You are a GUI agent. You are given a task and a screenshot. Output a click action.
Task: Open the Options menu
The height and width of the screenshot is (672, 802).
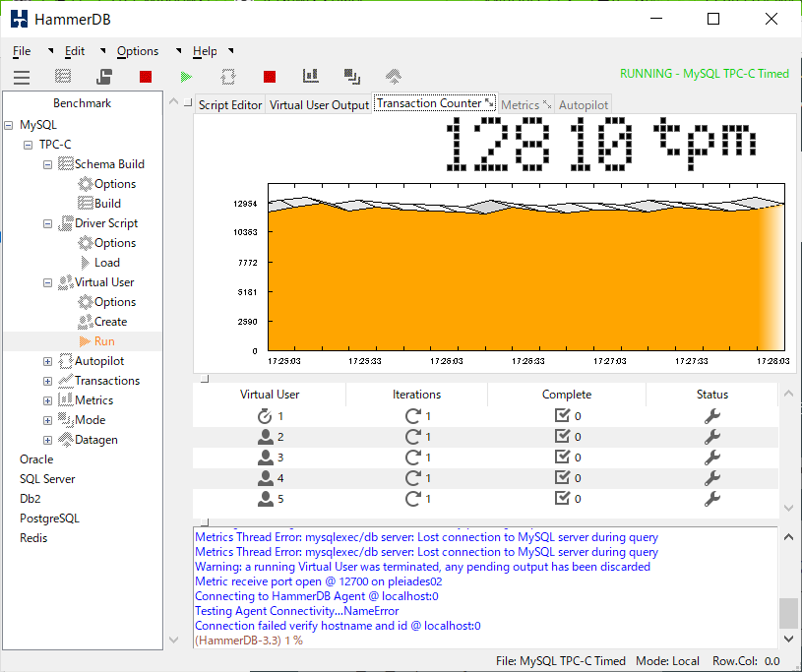click(x=138, y=51)
